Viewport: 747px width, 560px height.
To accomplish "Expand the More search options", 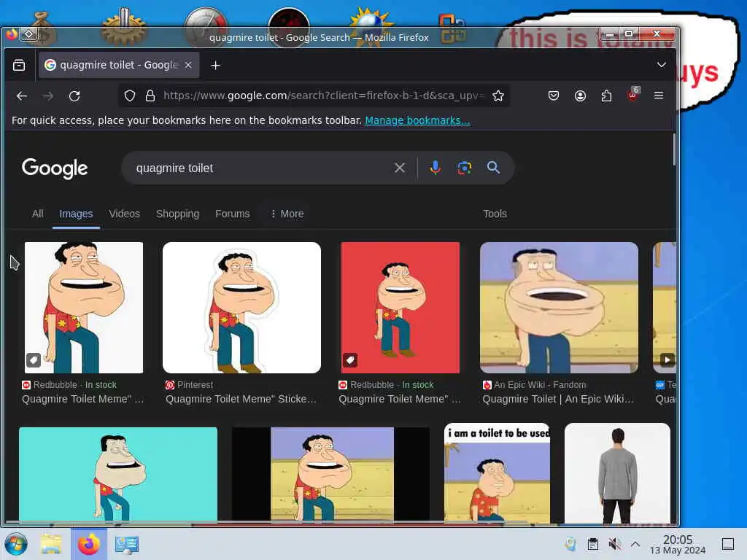I will 287,214.
